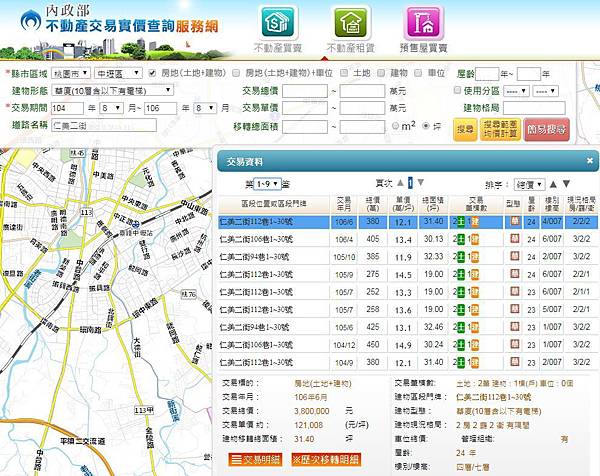
Task: Open the 不動產租賃 section icon
Action: 351,23
